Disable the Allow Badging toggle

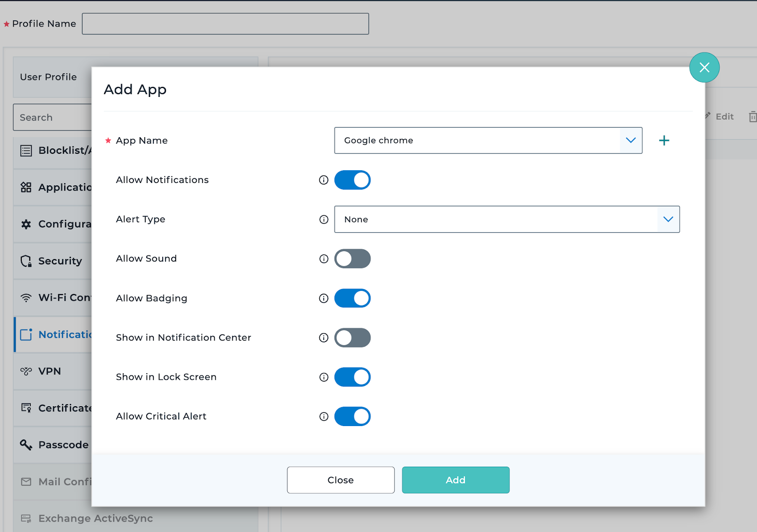click(352, 298)
